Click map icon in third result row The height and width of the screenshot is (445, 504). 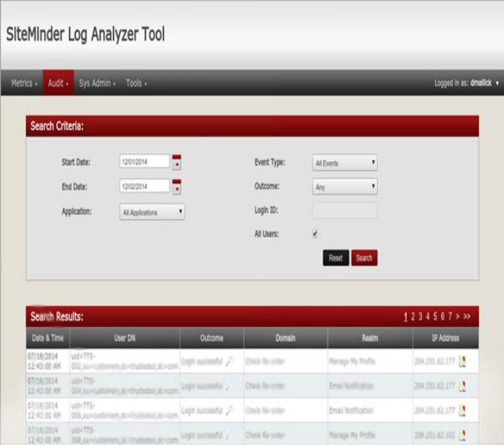coord(462,410)
